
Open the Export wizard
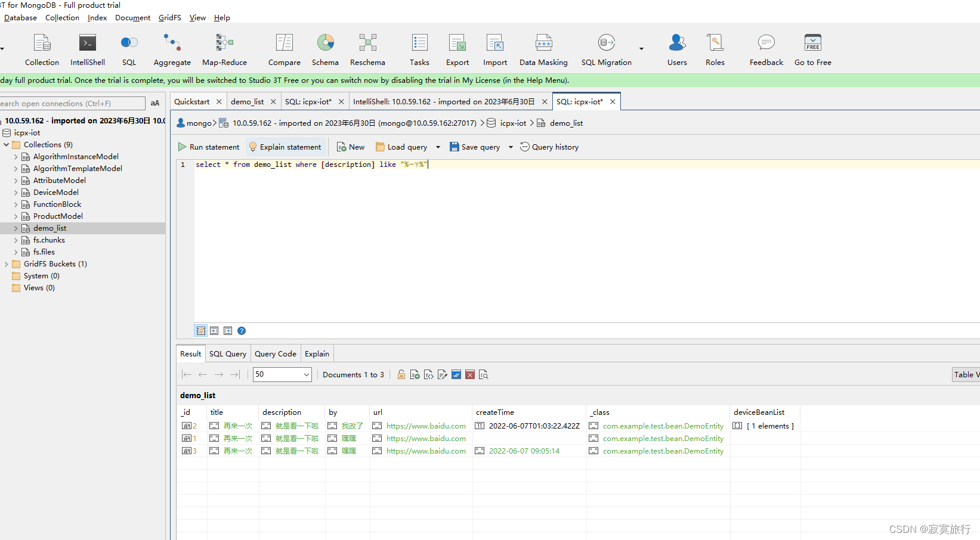point(457,50)
